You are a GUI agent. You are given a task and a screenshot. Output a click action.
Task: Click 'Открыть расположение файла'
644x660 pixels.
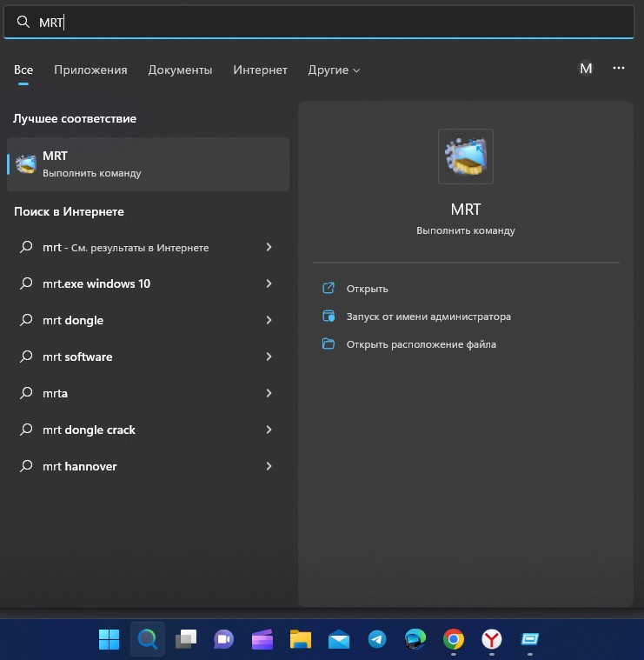(x=421, y=344)
